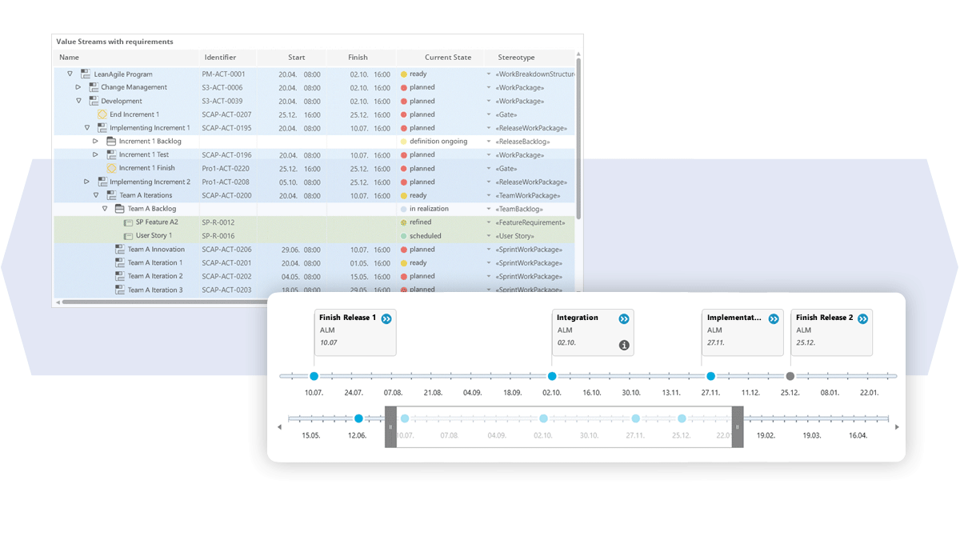
Task: Click the LeanAgile Program work package icon
Action: click(x=86, y=74)
